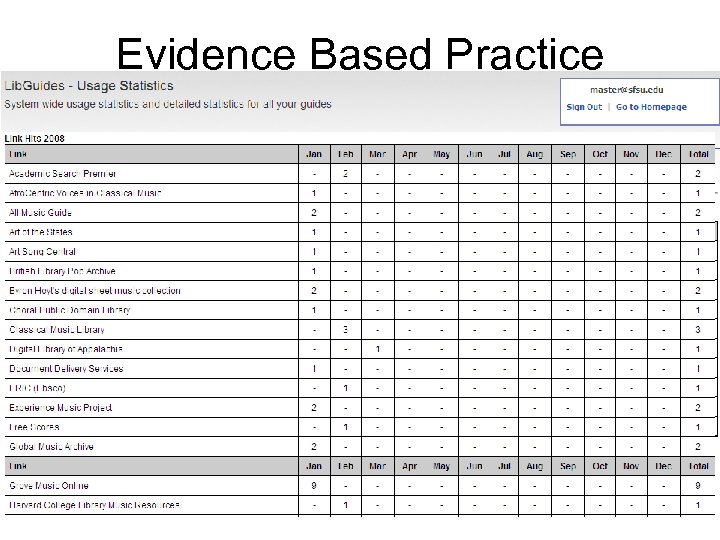Select the master@sfsu.edu account text
This screenshot has height=540, width=720.
[x=626, y=90]
